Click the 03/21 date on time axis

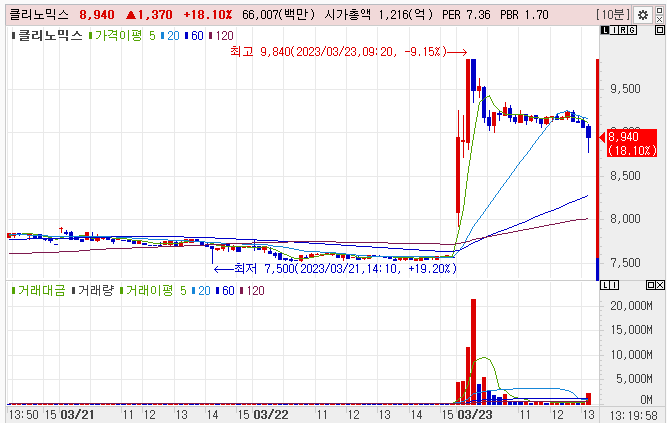77,414
